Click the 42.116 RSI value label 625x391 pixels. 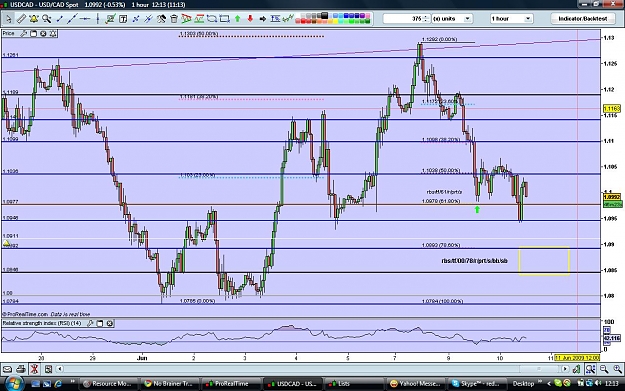point(612,338)
